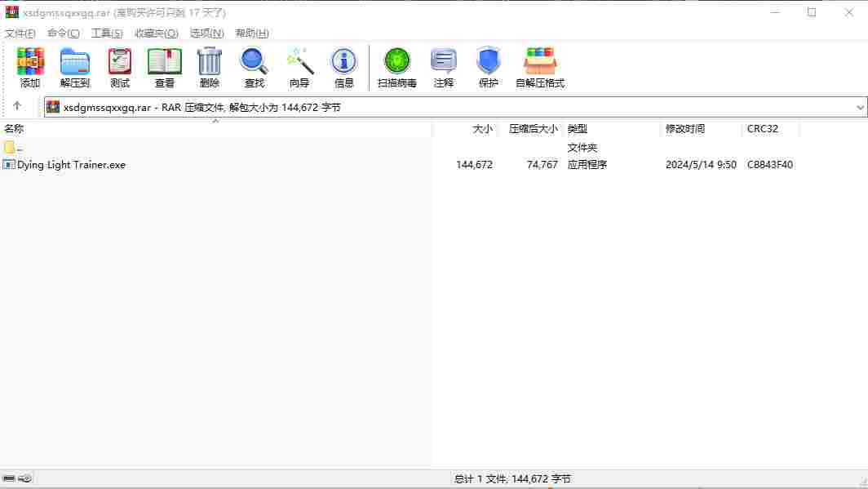Minimize the WinRAR window
This screenshot has height=489, width=868.
(775, 12)
